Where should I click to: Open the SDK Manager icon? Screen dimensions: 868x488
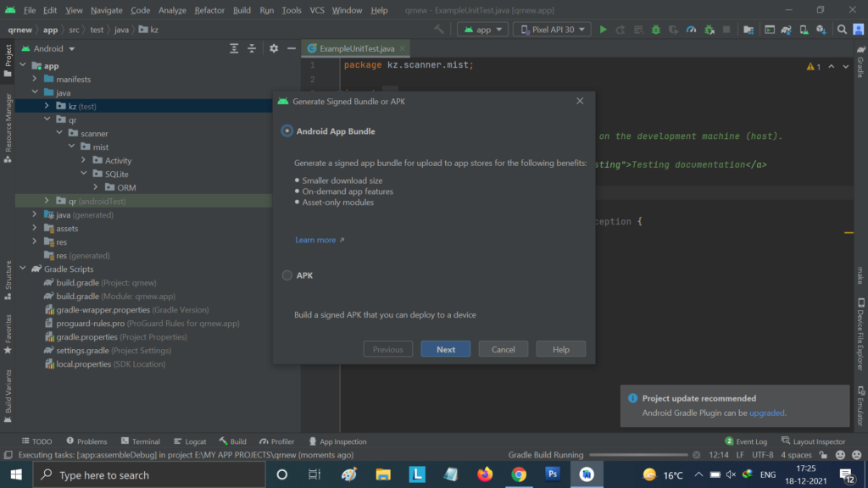821,30
